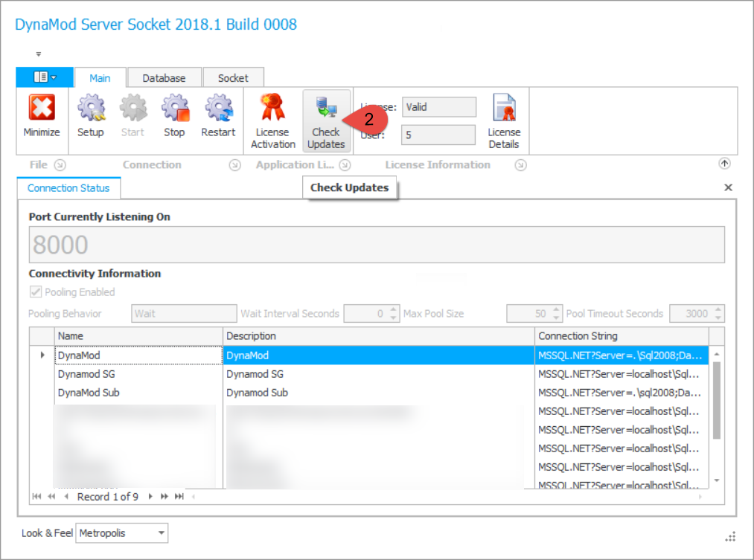Open Look & Feel Metropolis dropdown
Screen dimensions: 754x560
(121, 532)
